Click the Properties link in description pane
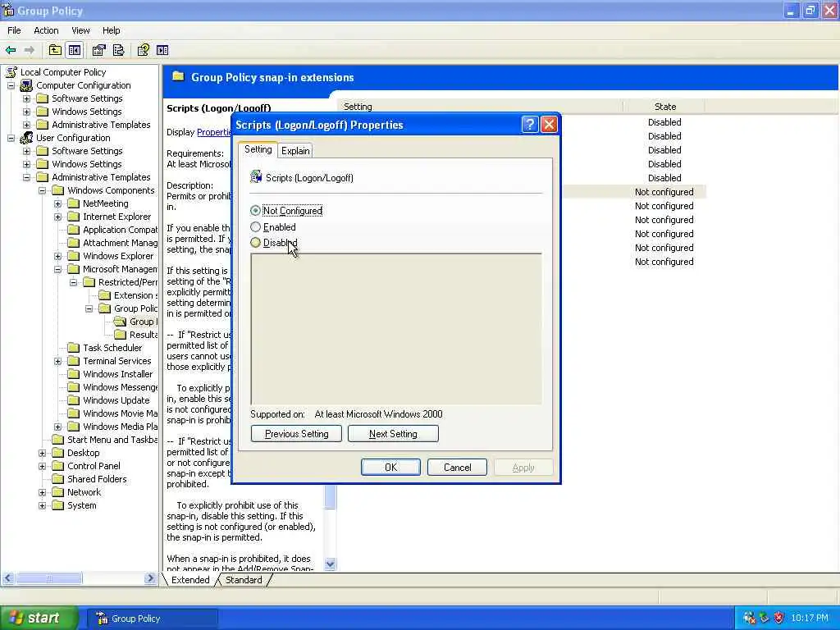 click(x=214, y=132)
